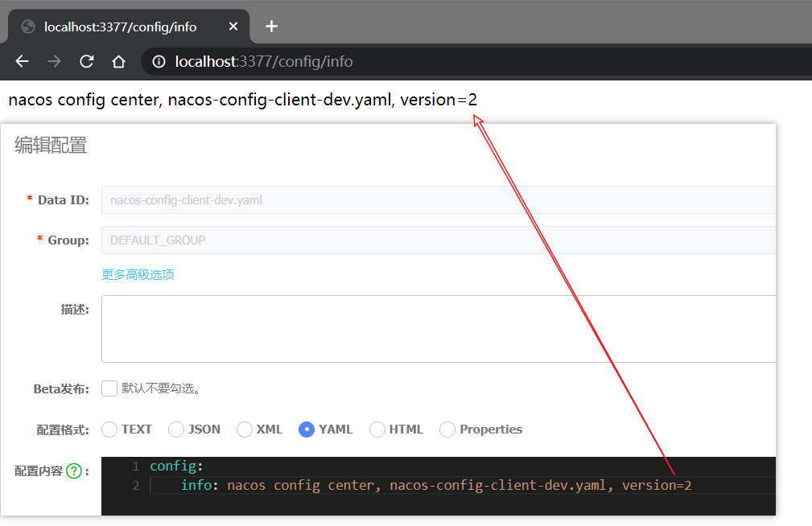Close the localhost:3377/config/info tab
Screen dimensions: 812x526
pos(233,26)
